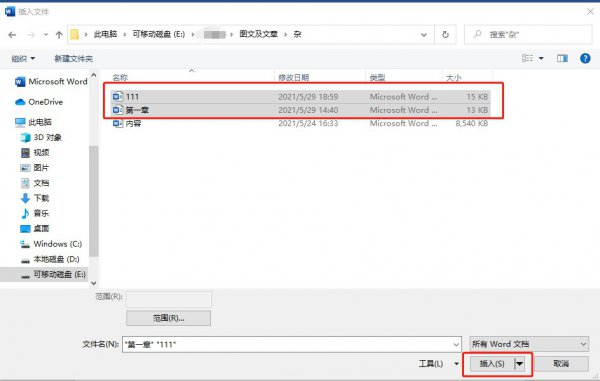This screenshot has width=600, height=381.
Task: Go forward with the right arrow
Action: [31, 35]
